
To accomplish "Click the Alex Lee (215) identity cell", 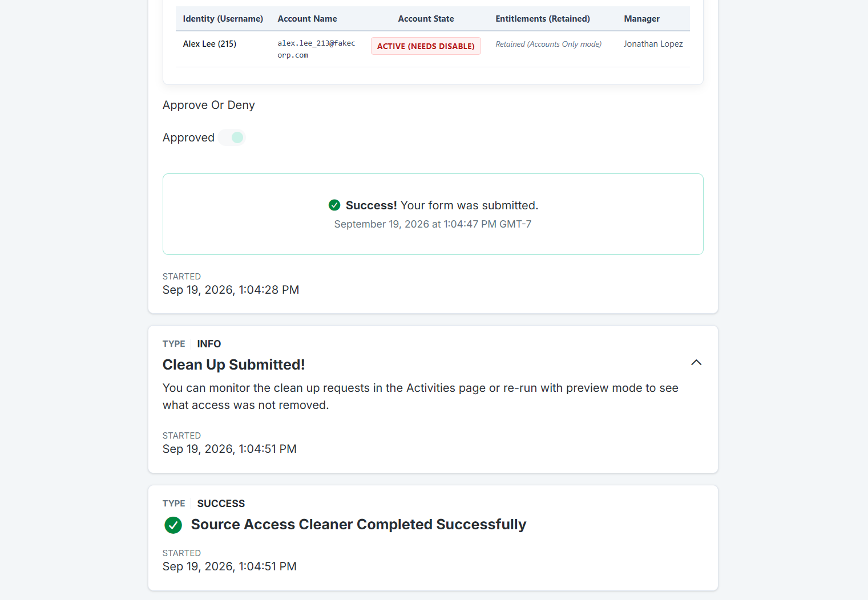I will [209, 44].
